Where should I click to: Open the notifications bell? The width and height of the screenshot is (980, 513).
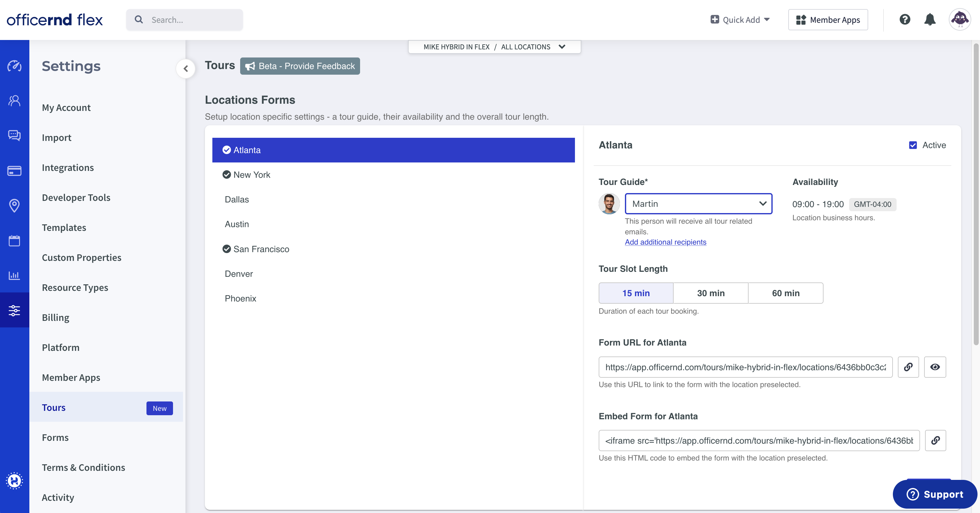click(x=930, y=19)
